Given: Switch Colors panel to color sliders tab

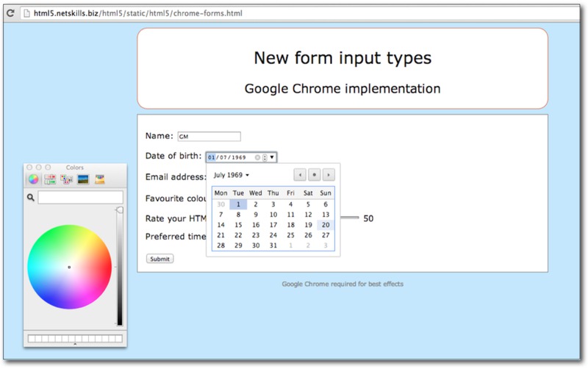Looking at the screenshot, I should [x=50, y=179].
